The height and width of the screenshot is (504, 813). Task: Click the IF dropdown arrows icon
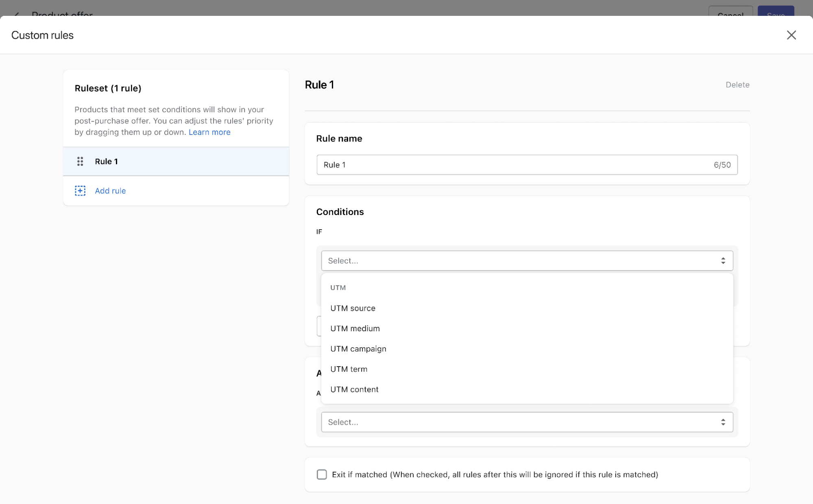pos(723,261)
